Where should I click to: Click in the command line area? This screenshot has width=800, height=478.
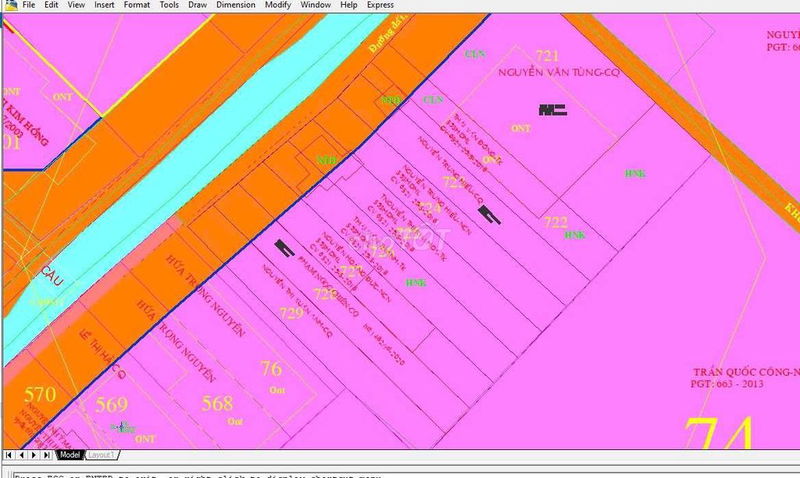[400, 471]
